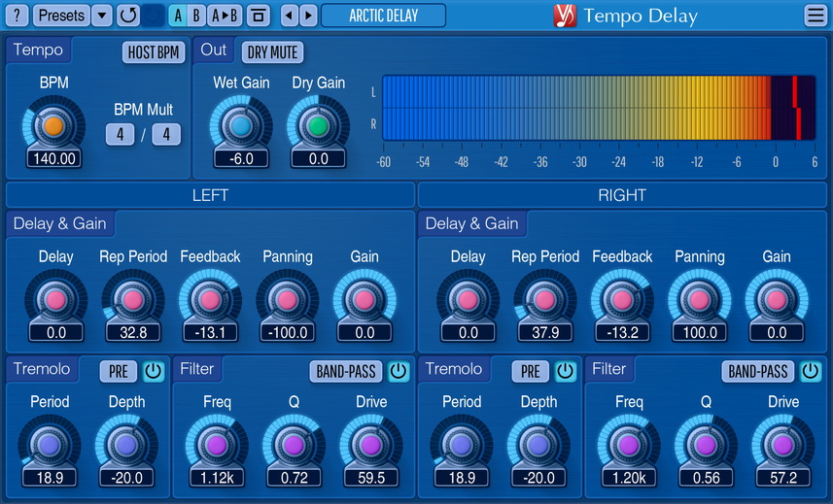Open the hamburger menu at top right

pyautogui.click(x=816, y=16)
